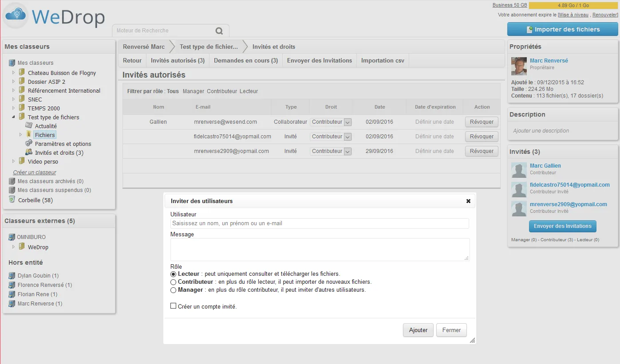Click the Invités et droits users icon

29,153
